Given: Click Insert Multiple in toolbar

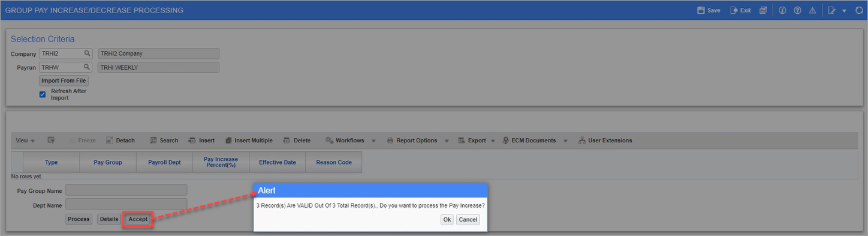Looking at the screenshot, I should (249, 141).
